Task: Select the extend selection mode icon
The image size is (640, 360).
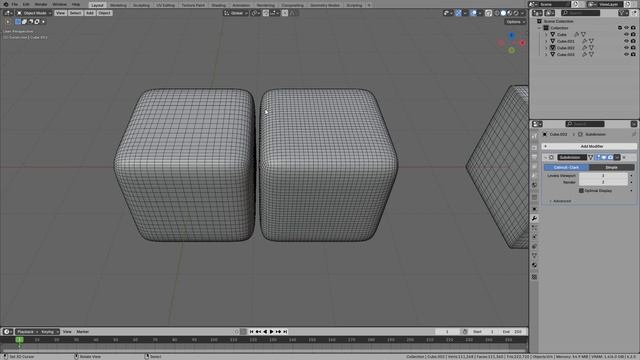Action: 24,22
